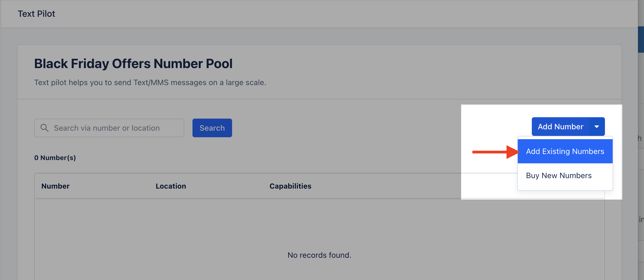The height and width of the screenshot is (280, 644).
Task: Choose Add Existing Numbers from the dropdown
Action: click(565, 151)
